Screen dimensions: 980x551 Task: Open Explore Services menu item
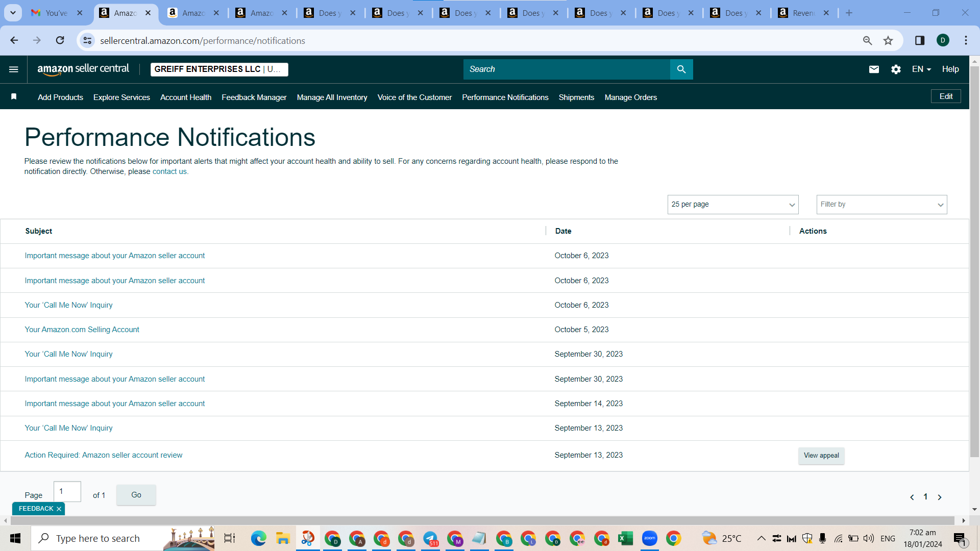point(121,97)
